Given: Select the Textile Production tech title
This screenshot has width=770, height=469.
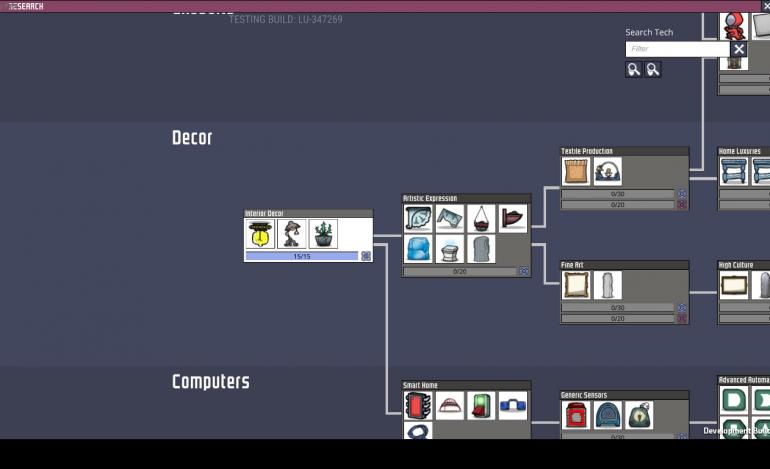Looking at the screenshot, I should coord(587,151).
